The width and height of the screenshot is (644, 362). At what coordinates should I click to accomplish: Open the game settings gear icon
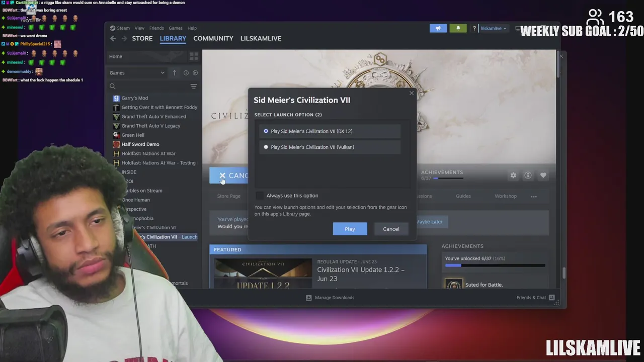(x=513, y=175)
